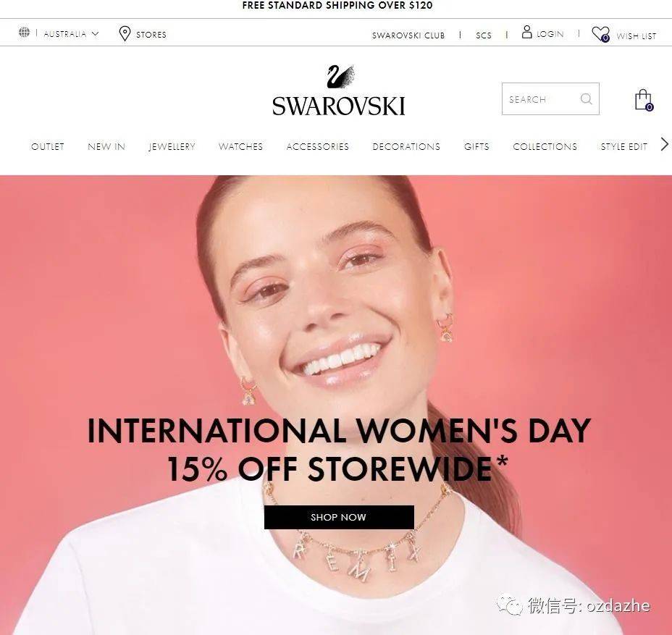The width and height of the screenshot is (672, 635).
Task: Open the Gifts menu
Action: [x=476, y=146]
